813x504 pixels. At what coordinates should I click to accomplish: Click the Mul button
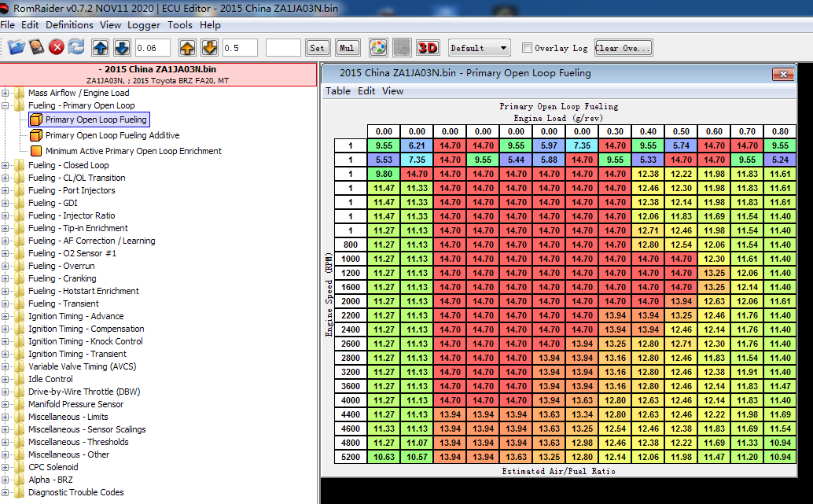[x=347, y=48]
